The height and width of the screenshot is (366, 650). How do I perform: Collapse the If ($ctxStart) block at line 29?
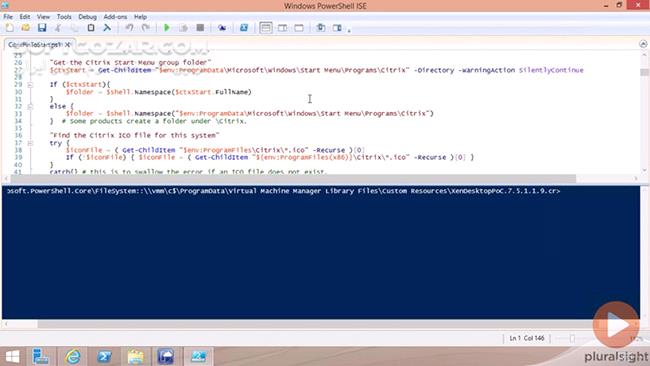click(x=30, y=85)
